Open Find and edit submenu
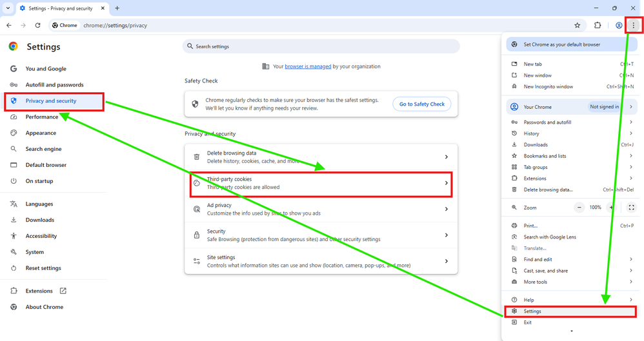 572,259
